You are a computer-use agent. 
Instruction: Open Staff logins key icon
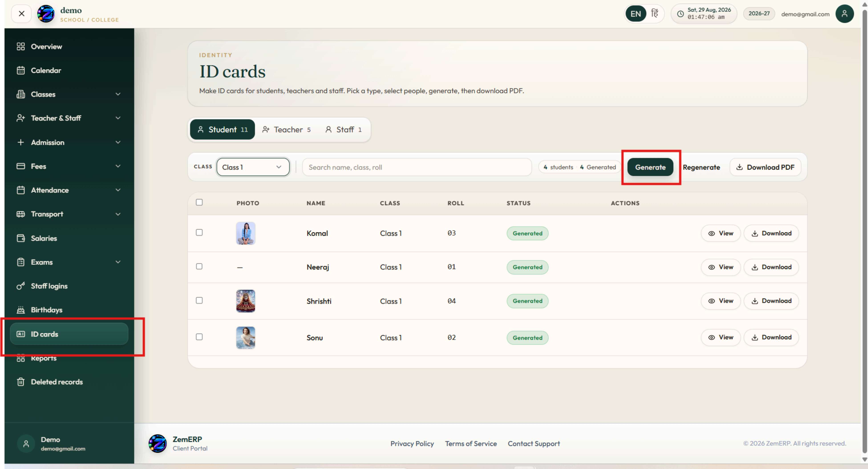tap(20, 286)
